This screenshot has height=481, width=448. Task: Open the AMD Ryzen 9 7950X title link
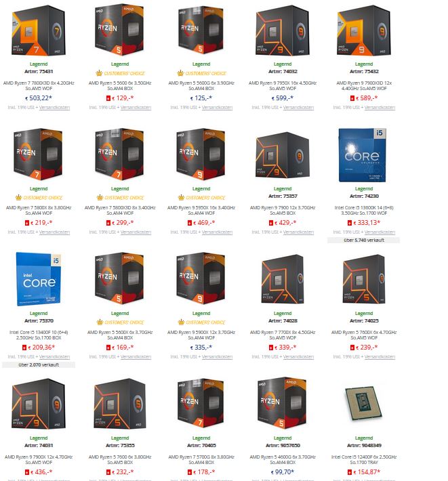tap(283, 85)
